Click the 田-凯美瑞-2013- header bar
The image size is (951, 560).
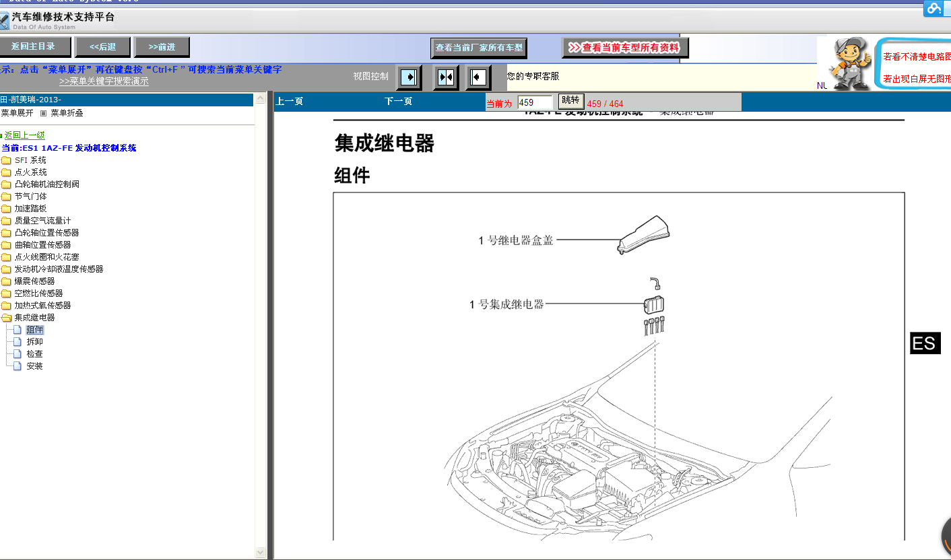point(127,100)
